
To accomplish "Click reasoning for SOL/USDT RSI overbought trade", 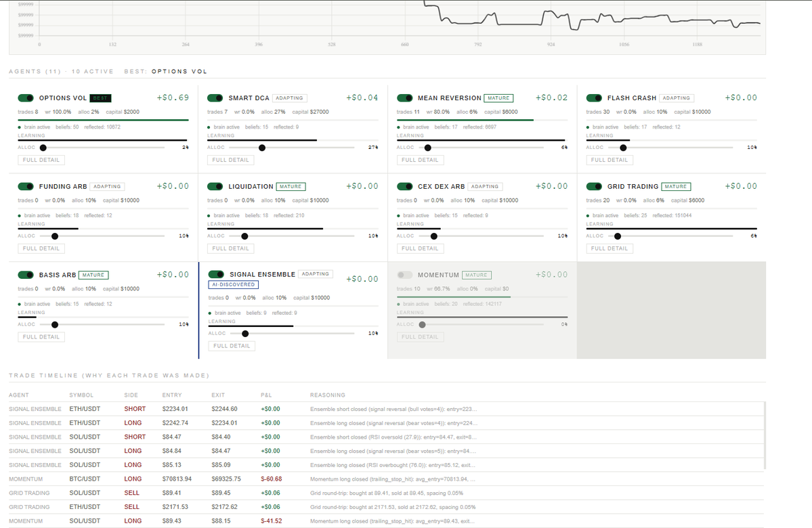I will pos(393,465).
